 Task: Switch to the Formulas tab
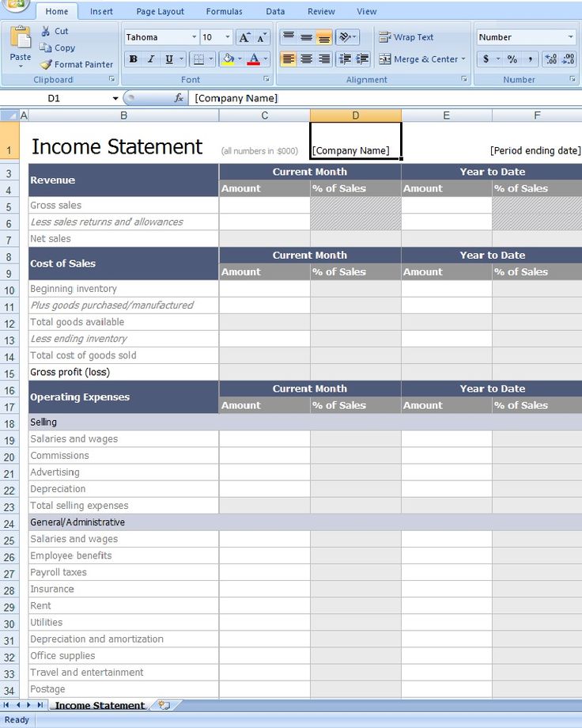(x=224, y=11)
